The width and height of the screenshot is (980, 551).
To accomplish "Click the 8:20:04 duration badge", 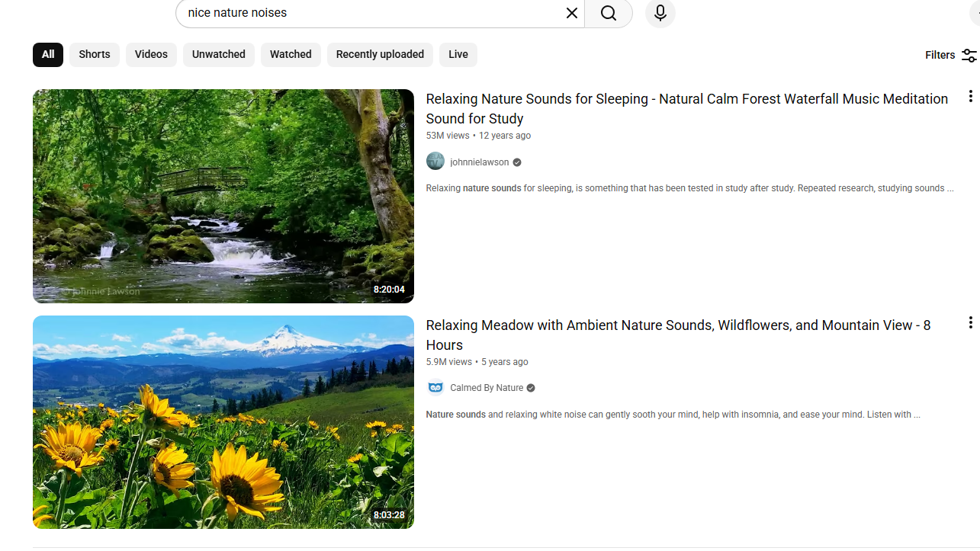I will (389, 290).
